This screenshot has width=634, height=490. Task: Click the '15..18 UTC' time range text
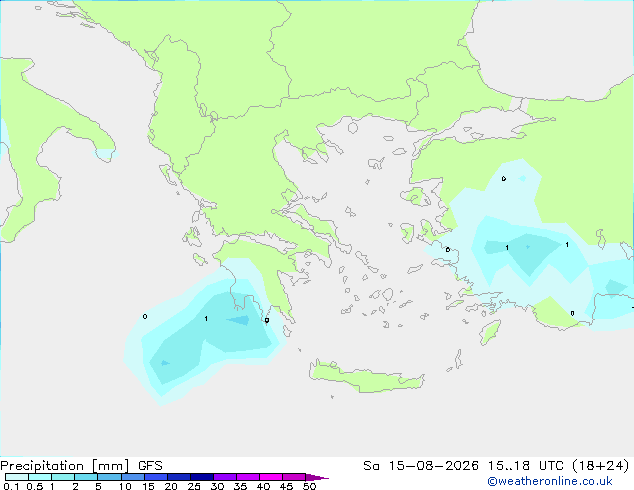click(525, 466)
